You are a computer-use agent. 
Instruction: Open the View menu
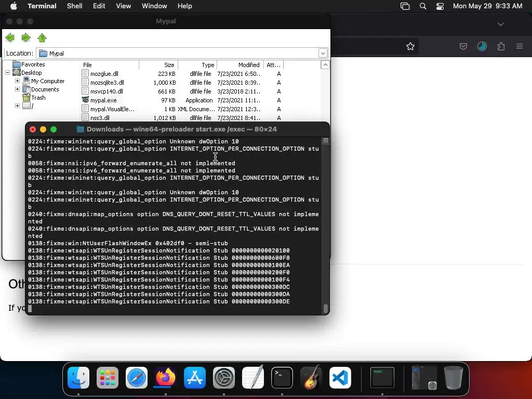124,6
